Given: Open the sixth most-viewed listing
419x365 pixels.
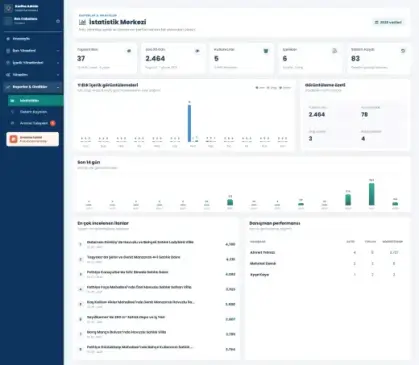Looking at the screenshot, I should point(157,319).
